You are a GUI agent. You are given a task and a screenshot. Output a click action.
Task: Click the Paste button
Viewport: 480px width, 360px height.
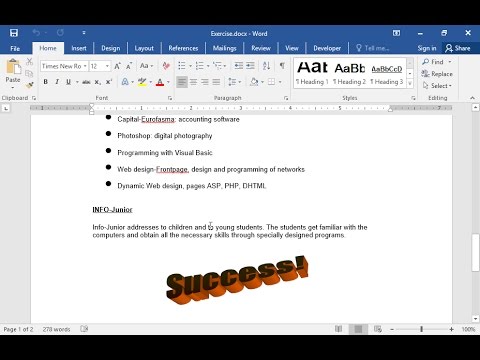pyautogui.click(x=13, y=74)
